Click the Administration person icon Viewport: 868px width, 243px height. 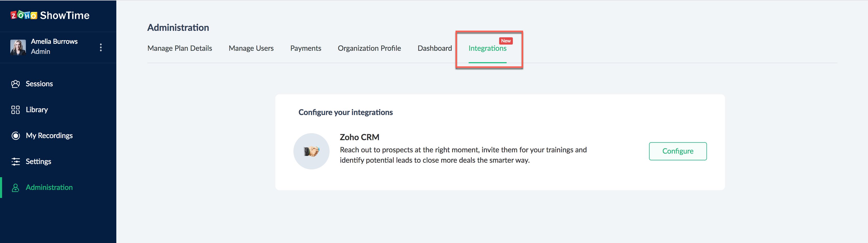16,188
